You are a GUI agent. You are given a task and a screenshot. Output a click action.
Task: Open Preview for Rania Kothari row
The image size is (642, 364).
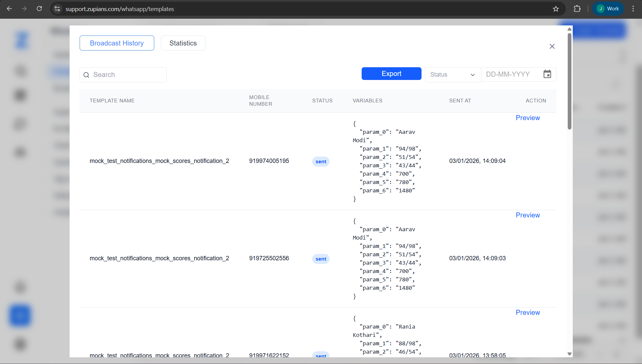point(528,312)
